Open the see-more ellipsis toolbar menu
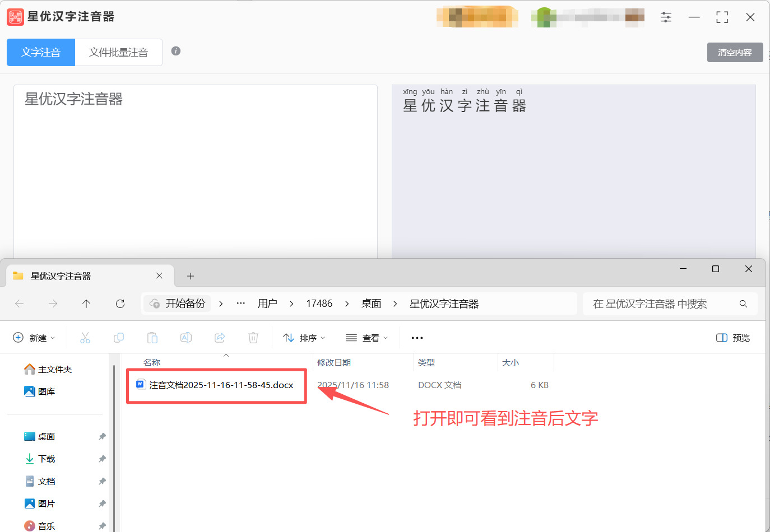The width and height of the screenshot is (770, 532). click(x=416, y=338)
